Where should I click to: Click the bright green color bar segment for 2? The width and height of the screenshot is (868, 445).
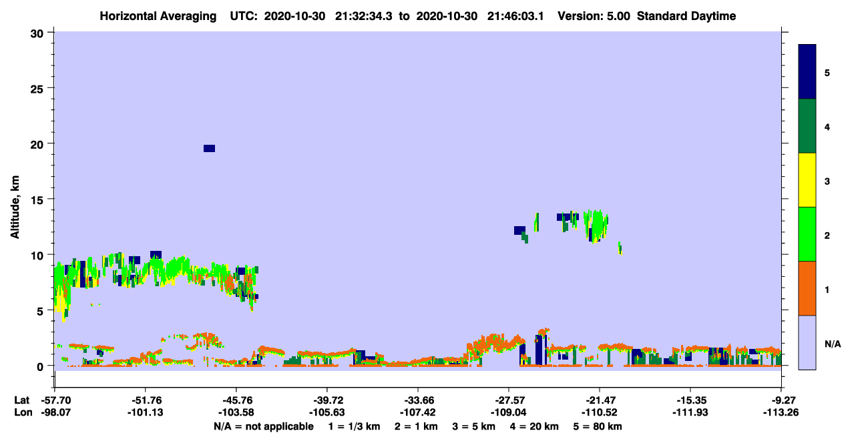click(x=807, y=234)
